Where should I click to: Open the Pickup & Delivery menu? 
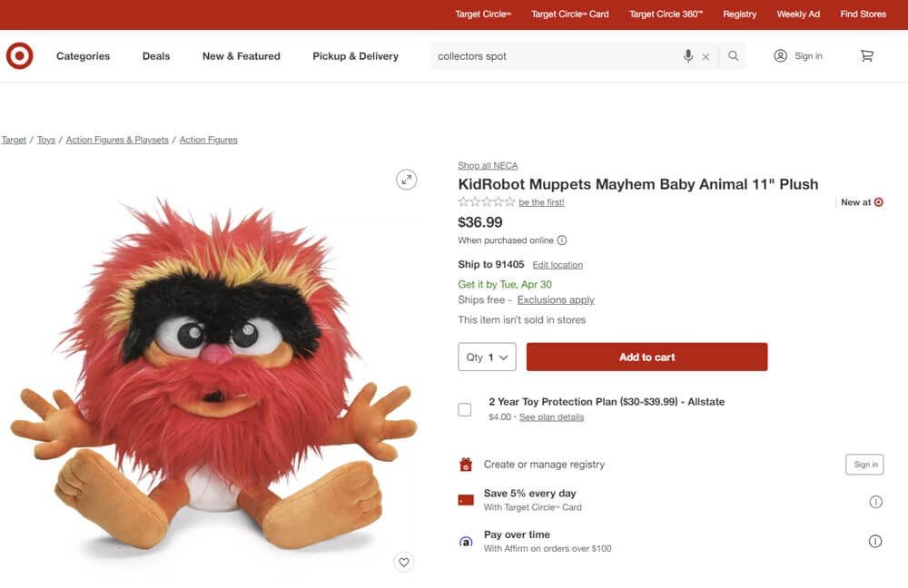click(x=355, y=55)
